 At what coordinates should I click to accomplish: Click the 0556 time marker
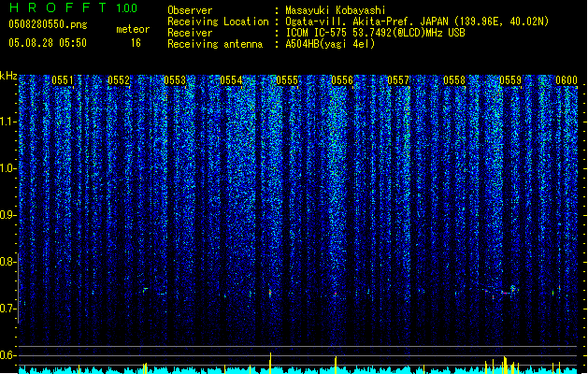point(342,80)
